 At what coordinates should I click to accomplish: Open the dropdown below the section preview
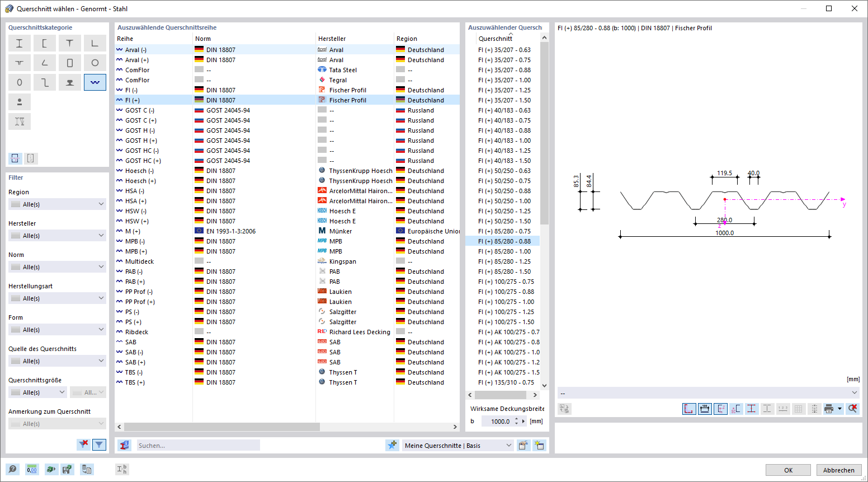(x=709, y=393)
